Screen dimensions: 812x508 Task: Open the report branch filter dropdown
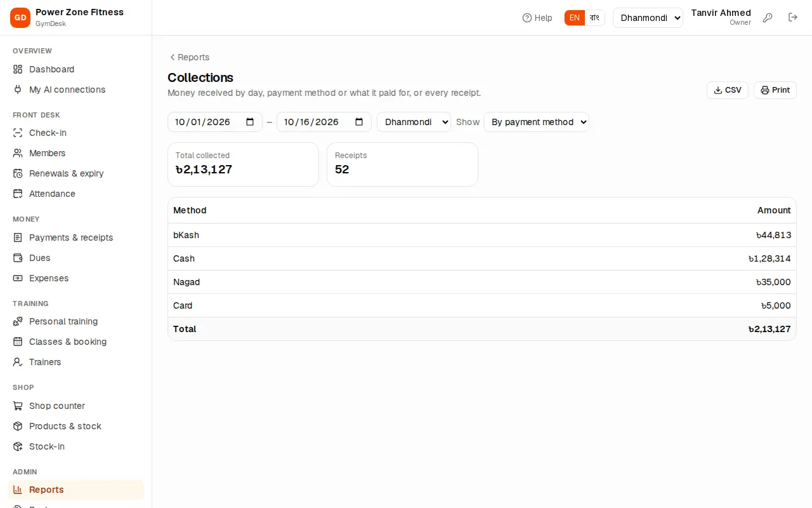[414, 122]
